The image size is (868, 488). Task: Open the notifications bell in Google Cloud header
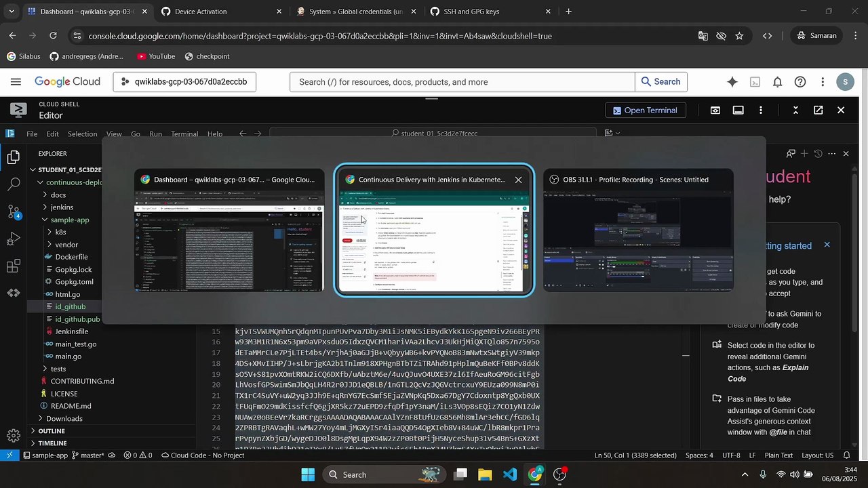[778, 82]
